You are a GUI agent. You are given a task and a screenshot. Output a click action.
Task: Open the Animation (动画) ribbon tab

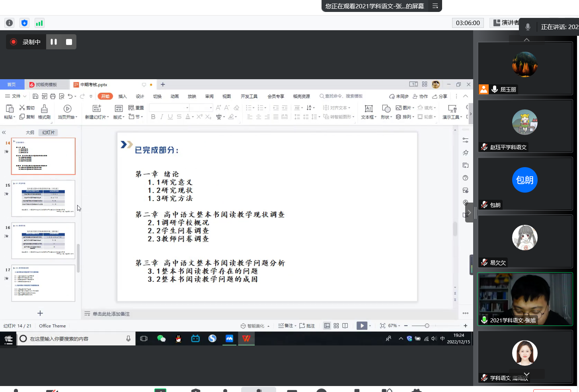point(174,96)
